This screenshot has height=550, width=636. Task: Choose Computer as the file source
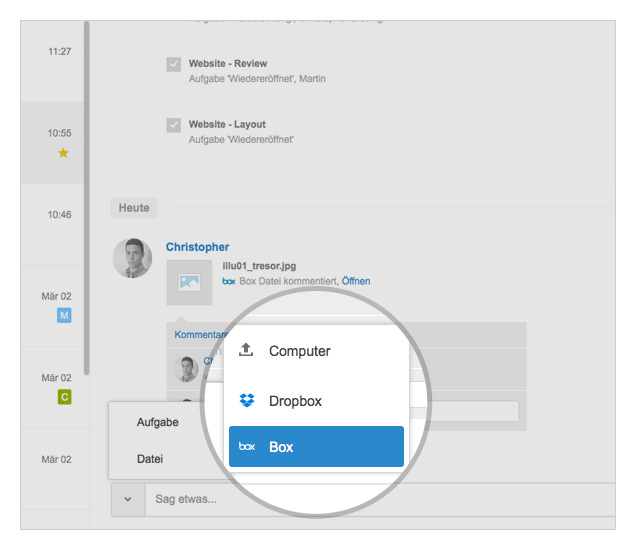click(299, 351)
